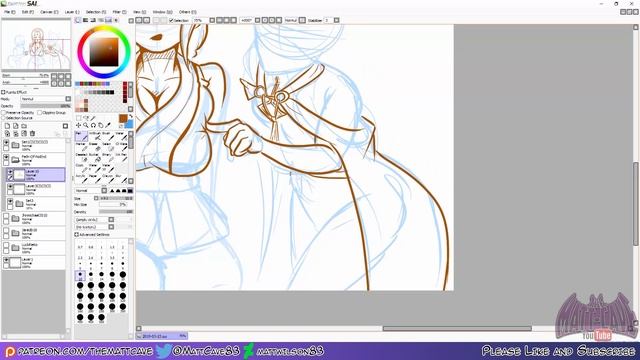
Task: Select the Bucket tool
Action: point(94,157)
